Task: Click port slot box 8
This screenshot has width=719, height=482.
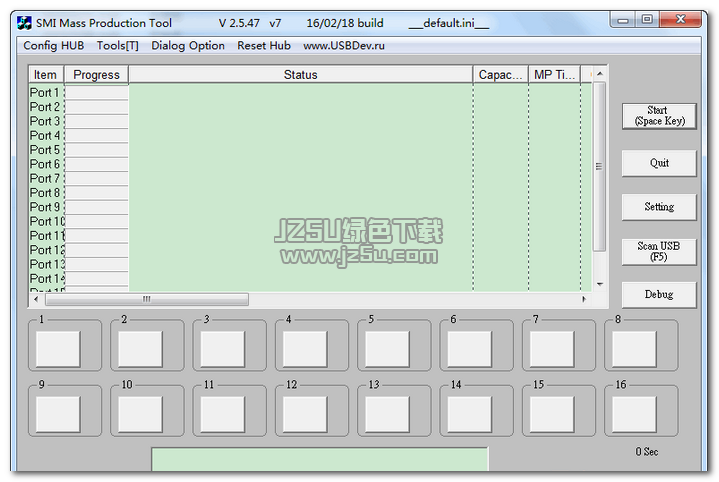Action: [x=634, y=349]
